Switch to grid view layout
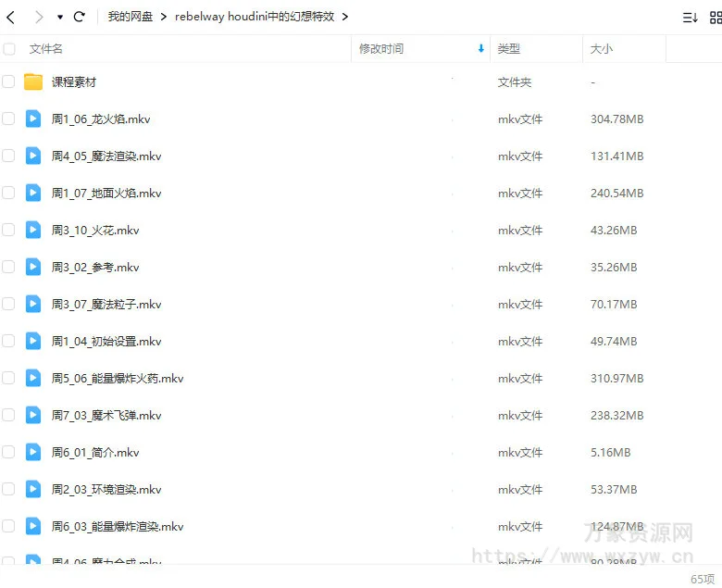 pyautogui.click(x=716, y=17)
